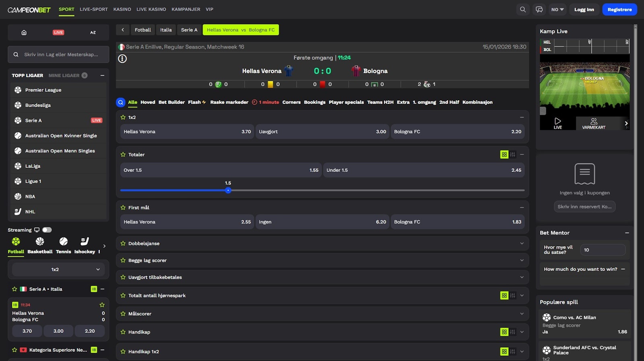Open Como vs. AC Milan popular bet
The width and height of the screenshot is (644, 361).
pos(585,324)
